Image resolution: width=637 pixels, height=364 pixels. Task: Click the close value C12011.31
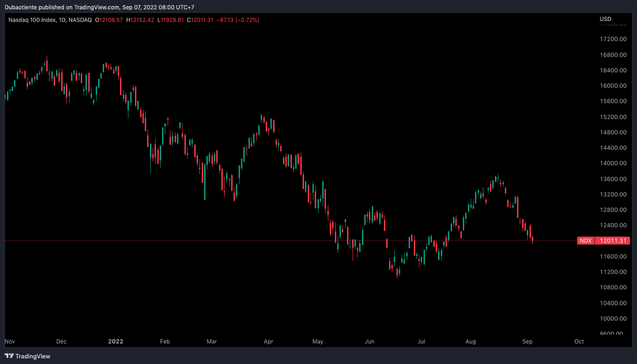[x=200, y=20]
